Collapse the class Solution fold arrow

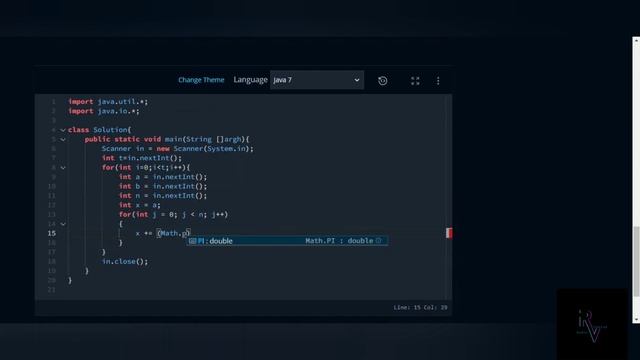click(63, 130)
